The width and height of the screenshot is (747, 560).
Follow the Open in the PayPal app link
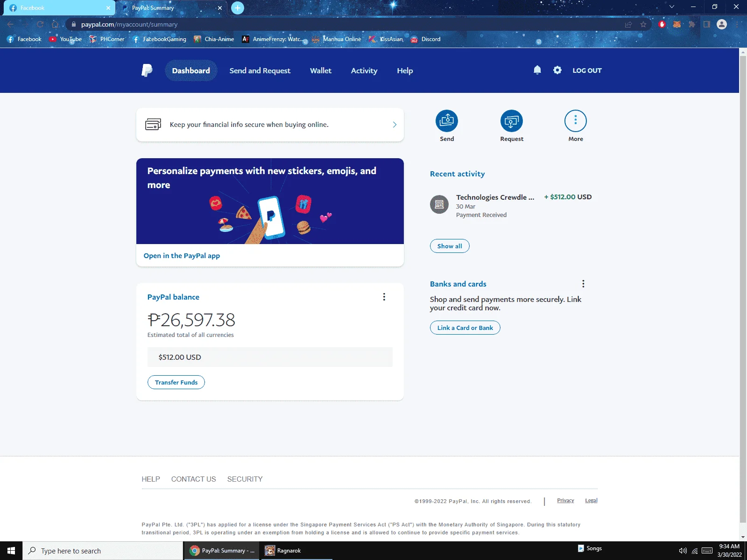click(182, 256)
